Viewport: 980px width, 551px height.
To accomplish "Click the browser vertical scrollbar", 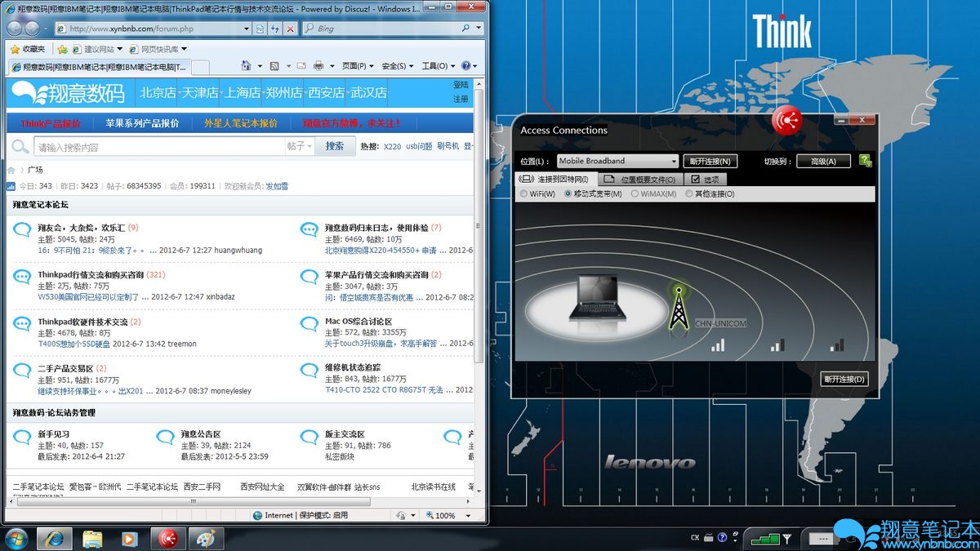I will click(479, 228).
